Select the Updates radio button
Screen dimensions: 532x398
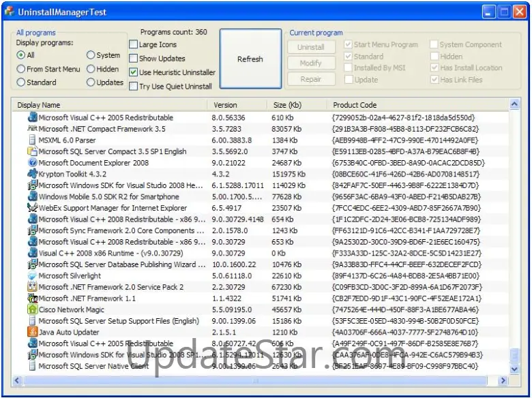click(91, 82)
